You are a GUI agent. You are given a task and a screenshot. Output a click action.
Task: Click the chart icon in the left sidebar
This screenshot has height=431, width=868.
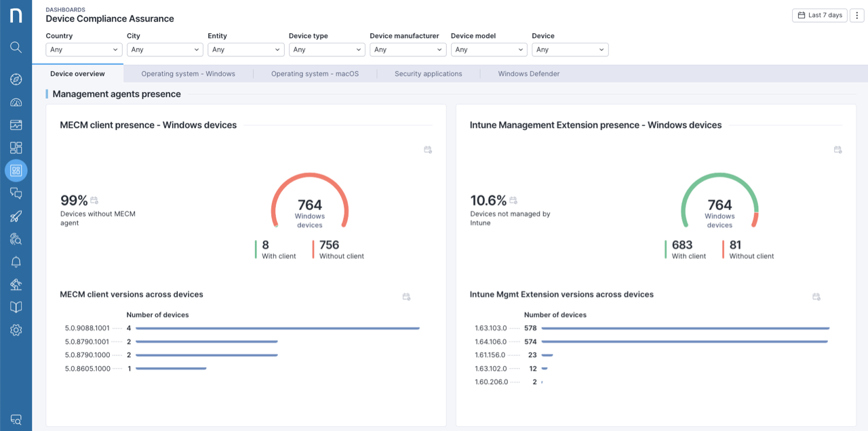coord(16,125)
